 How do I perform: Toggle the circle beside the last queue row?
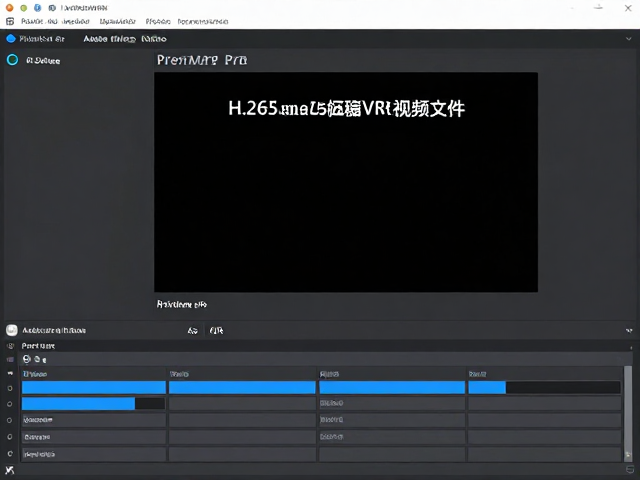[10, 453]
